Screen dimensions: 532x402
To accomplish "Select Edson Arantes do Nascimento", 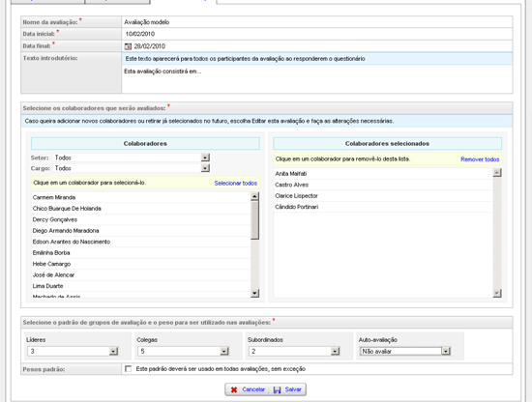I will (141, 242).
